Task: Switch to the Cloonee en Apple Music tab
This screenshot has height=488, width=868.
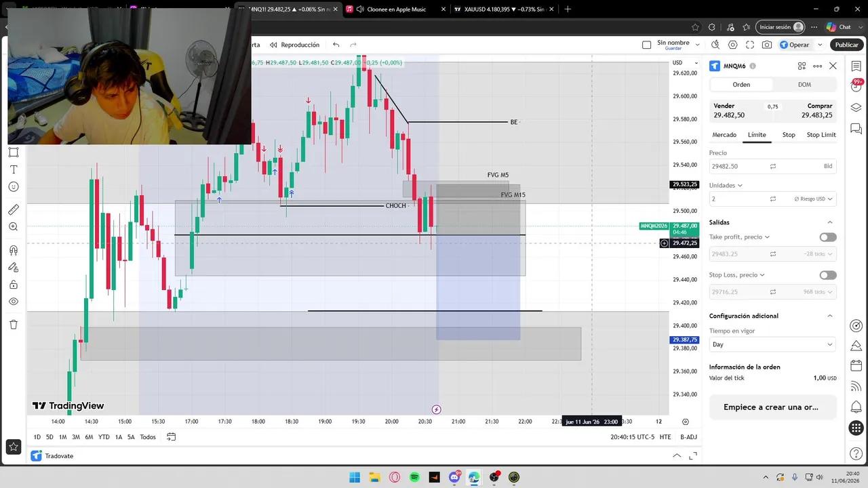Action: 396,9
